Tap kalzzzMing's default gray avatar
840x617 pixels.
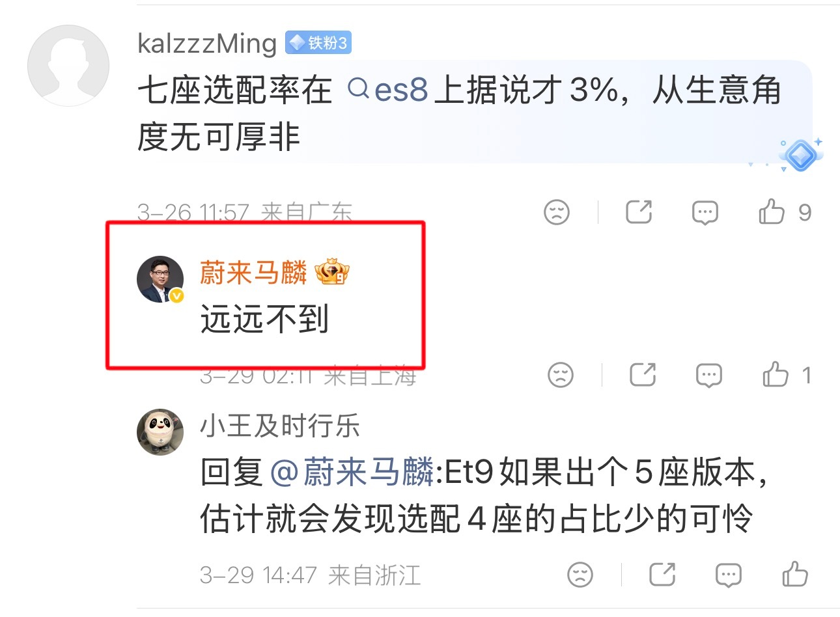click(68, 66)
